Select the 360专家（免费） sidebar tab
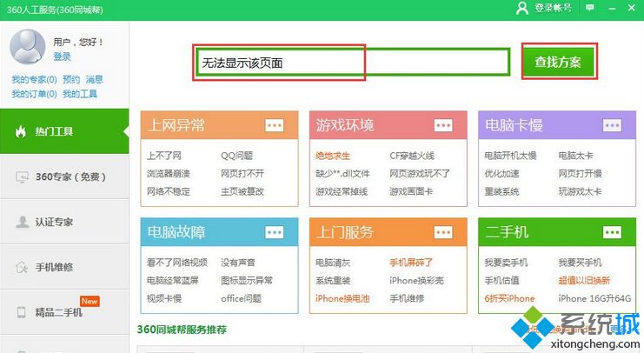The height and width of the screenshot is (353, 644). (64, 176)
